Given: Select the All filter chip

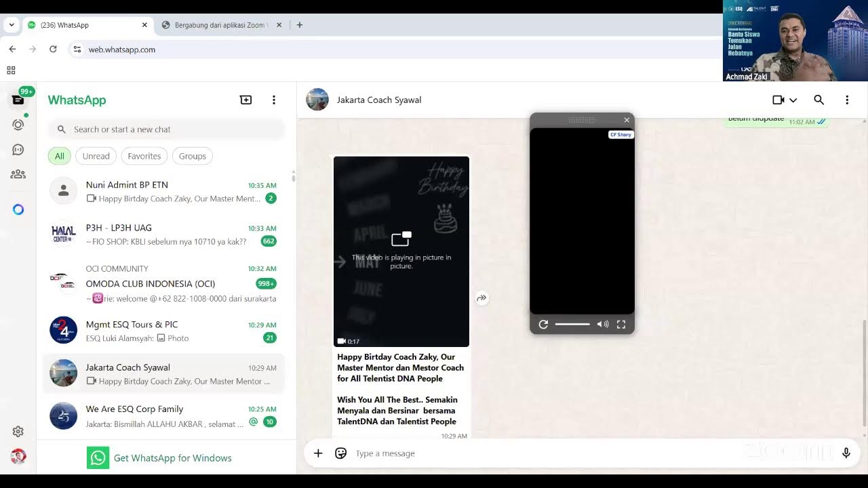Looking at the screenshot, I should tap(60, 156).
